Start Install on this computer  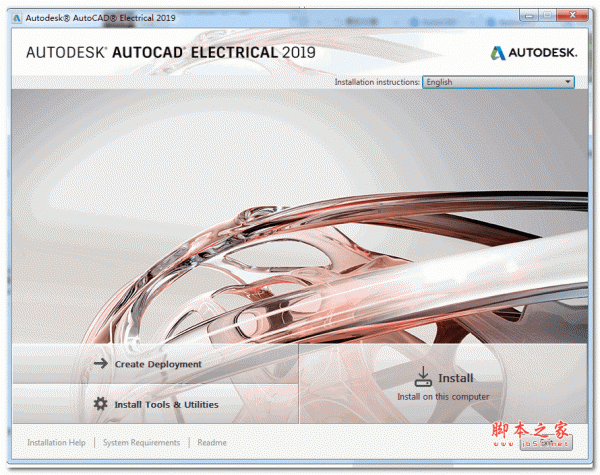coord(443,384)
